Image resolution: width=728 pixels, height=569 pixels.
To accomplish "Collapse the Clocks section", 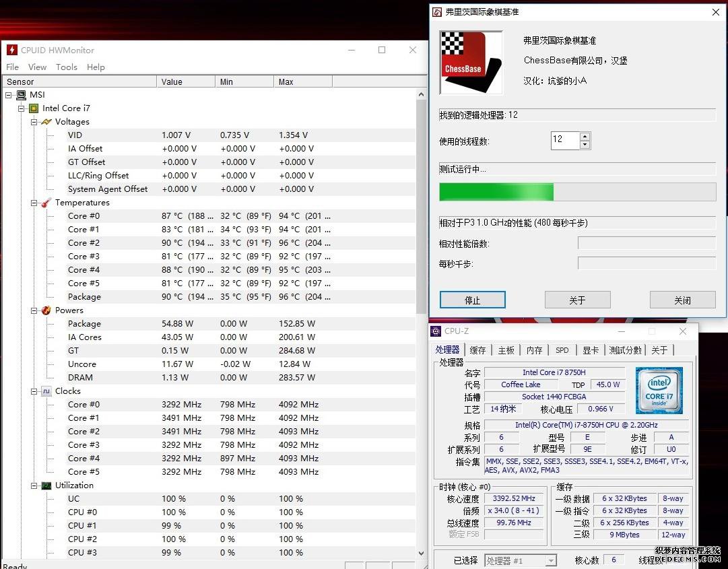I will (x=34, y=391).
